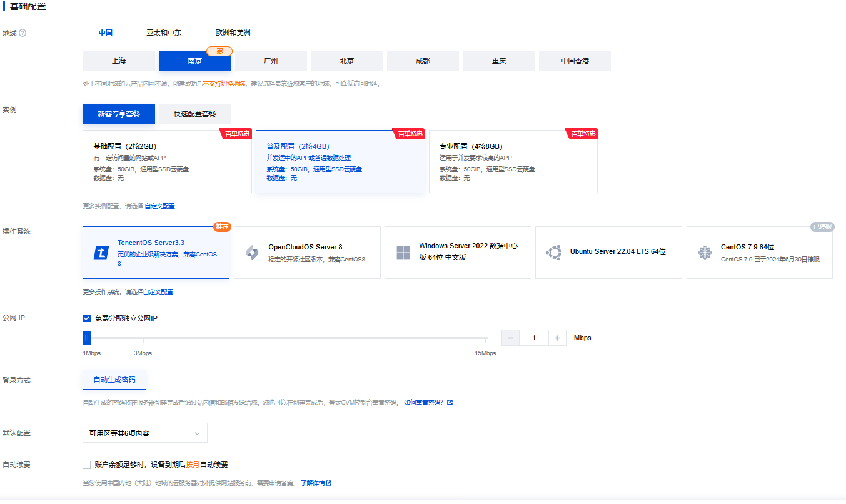Open 自定义配置 link under operating systems
Image resolution: width=846 pixels, height=504 pixels.
[158, 291]
